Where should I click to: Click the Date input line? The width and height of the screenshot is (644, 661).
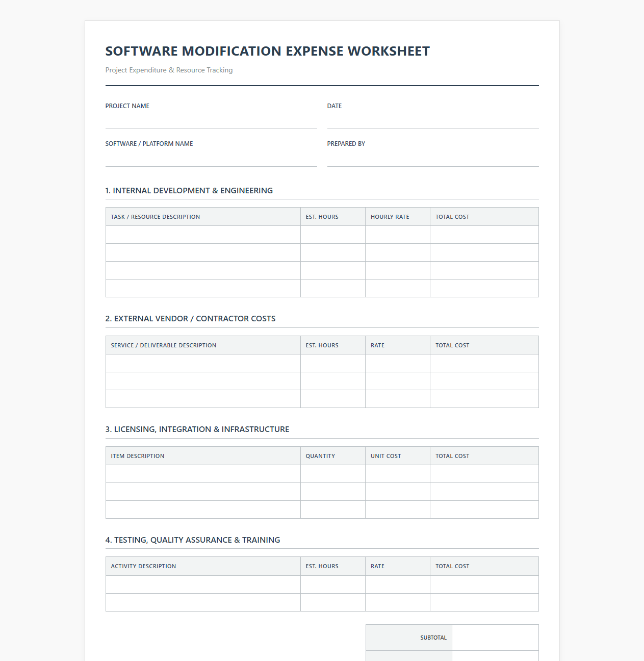pos(433,120)
